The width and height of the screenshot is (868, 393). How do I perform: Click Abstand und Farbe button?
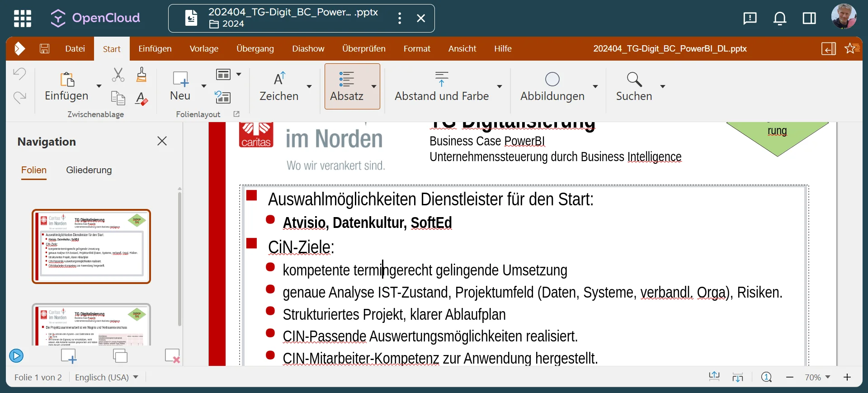click(x=442, y=86)
